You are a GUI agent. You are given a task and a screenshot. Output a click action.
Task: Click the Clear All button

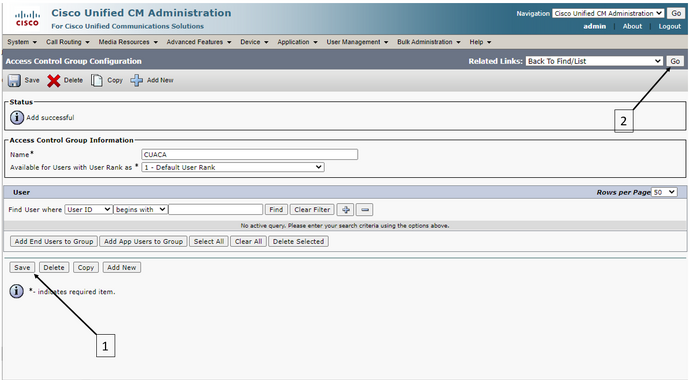248,241
